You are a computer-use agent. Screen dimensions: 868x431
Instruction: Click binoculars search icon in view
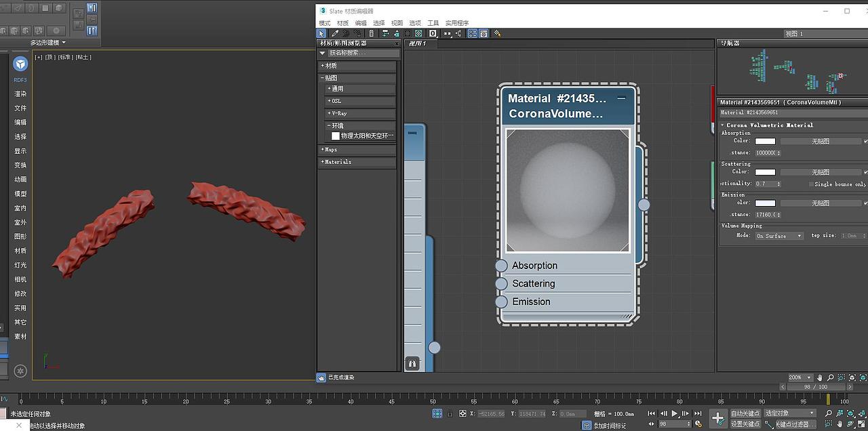[412, 364]
